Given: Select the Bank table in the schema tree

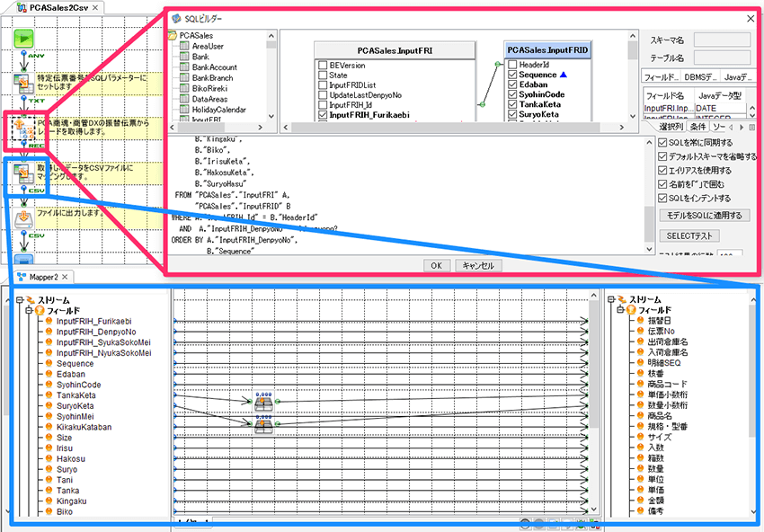Looking at the screenshot, I should (x=200, y=57).
